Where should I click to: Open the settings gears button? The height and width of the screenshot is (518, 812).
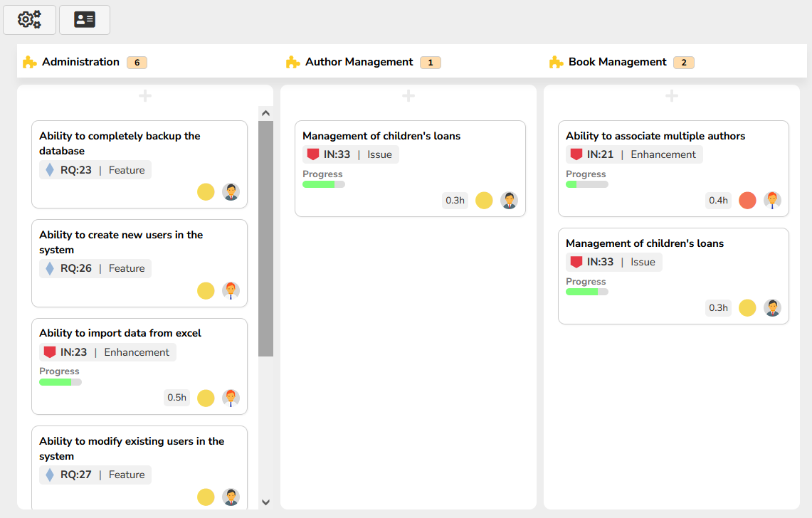[29, 20]
